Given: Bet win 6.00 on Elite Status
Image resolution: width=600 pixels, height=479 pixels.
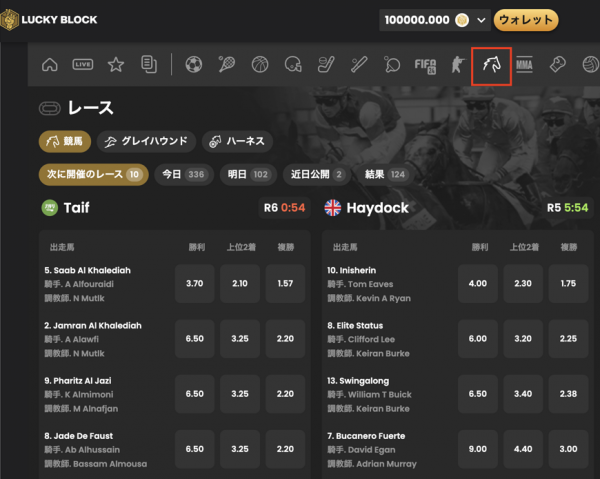Looking at the screenshot, I should pyautogui.click(x=478, y=339).
